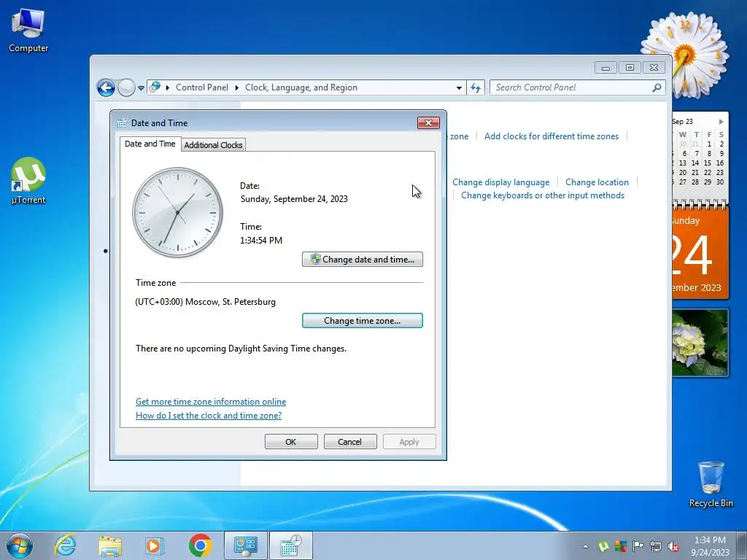Click the muted volume tray icon
This screenshot has height=560, width=747.
673,546
